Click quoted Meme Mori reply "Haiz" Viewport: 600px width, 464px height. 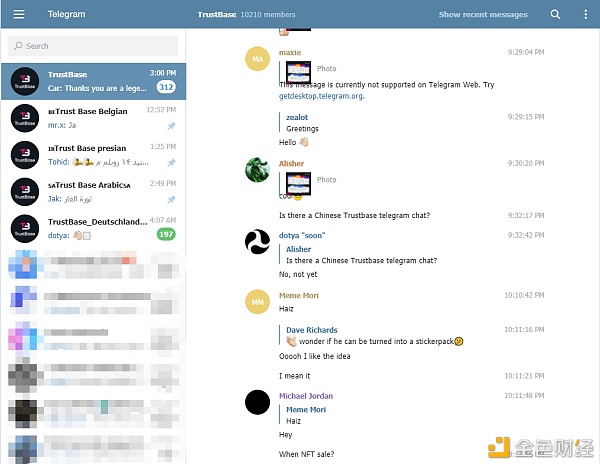pyautogui.click(x=302, y=415)
